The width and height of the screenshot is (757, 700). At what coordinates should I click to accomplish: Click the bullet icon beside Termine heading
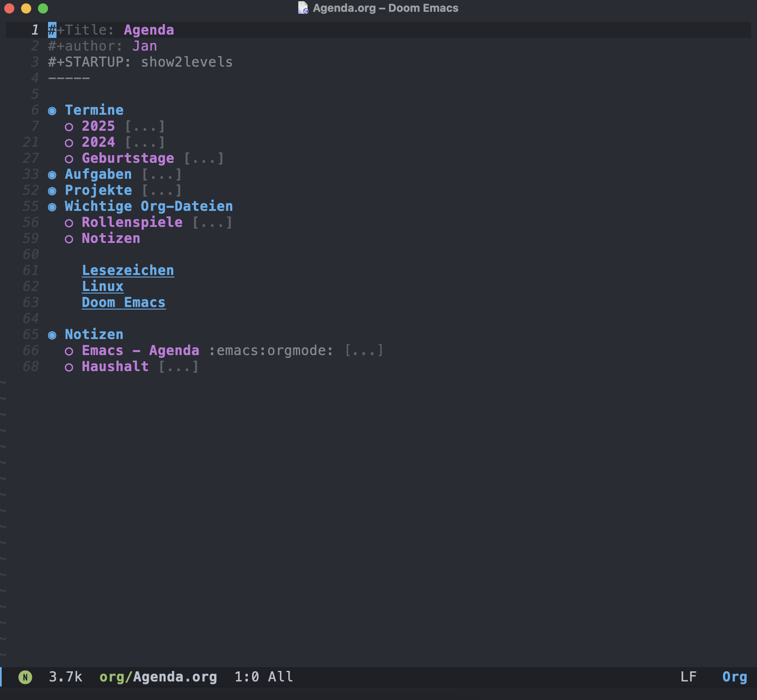pyautogui.click(x=52, y=111)
